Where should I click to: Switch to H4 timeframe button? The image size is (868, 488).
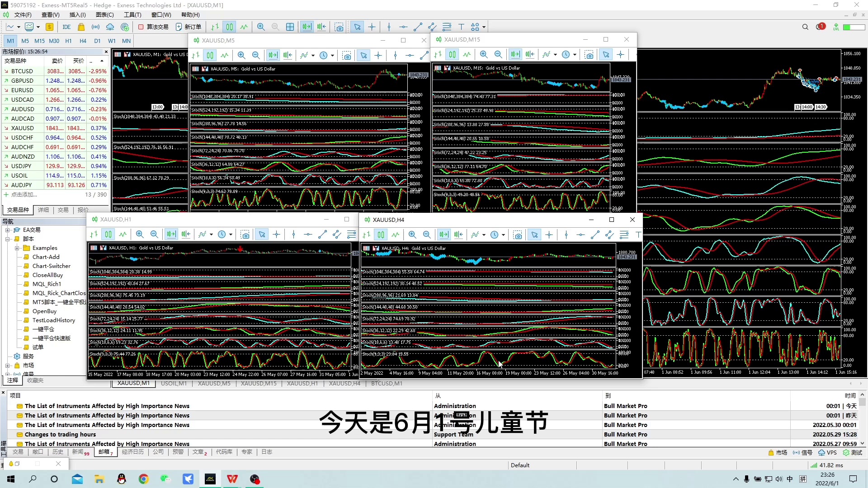pos(83,41)
